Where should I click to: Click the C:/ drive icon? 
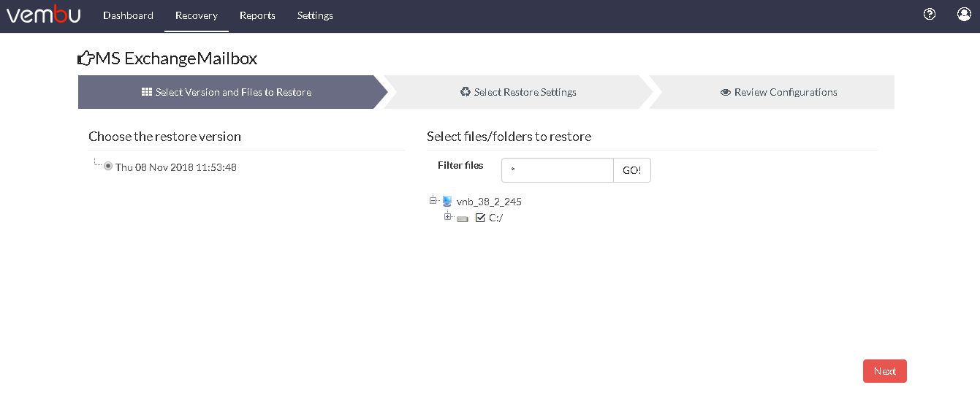(x=463, y=218)
